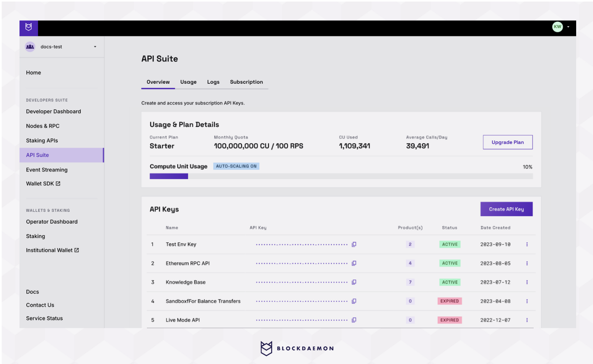
Task: Open Developer Dashboard from sidebar
Action: 54,112
